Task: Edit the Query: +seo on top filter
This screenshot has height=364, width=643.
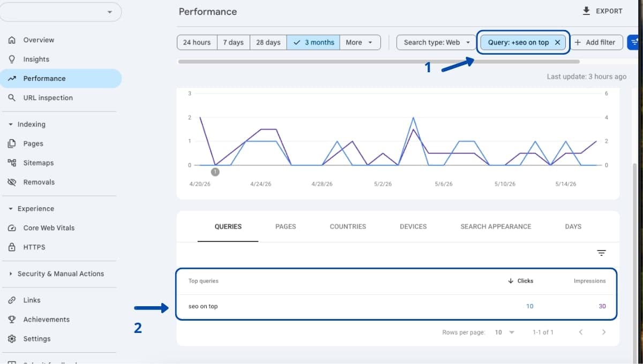Action: 518,42
